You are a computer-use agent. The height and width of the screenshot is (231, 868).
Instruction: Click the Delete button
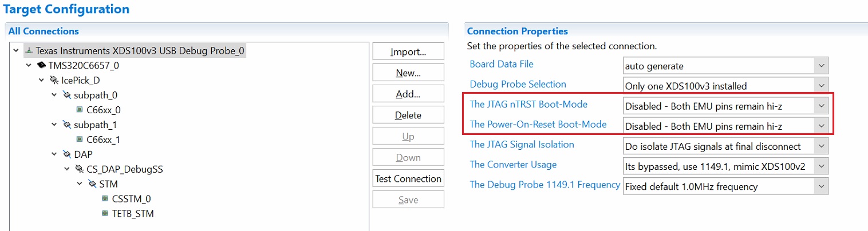pos(408,115)
